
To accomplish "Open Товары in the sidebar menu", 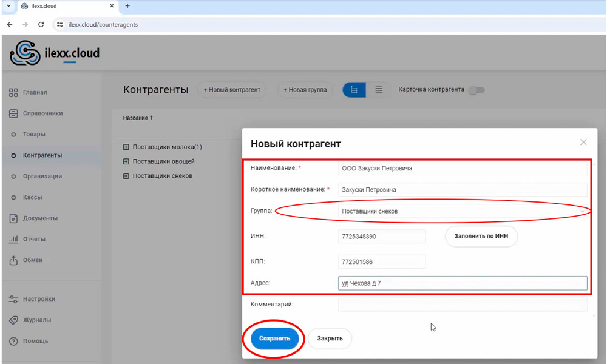I will [34, 135].
